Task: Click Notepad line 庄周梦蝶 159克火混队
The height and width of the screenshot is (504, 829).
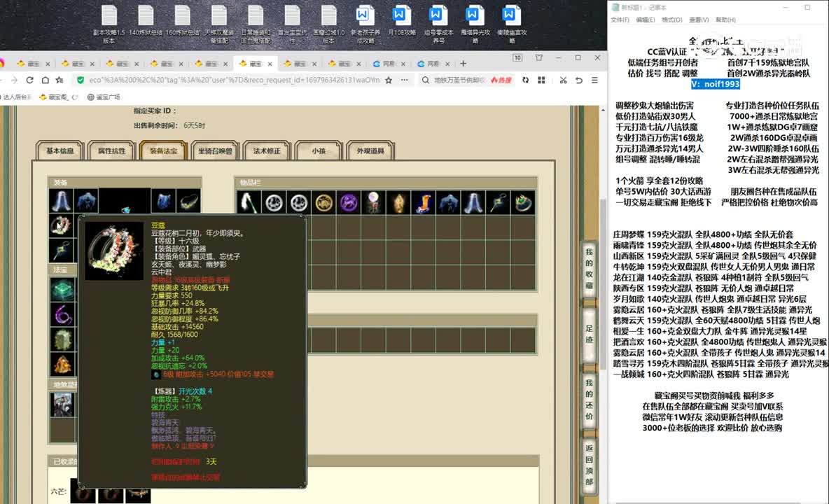Action: pos(702,234)
